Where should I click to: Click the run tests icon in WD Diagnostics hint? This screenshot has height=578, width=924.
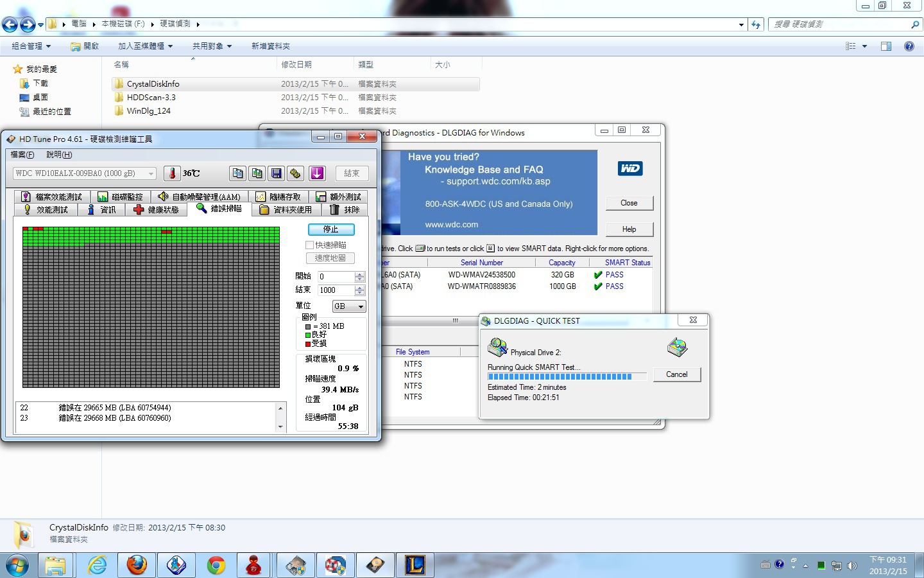click(x=420, y=249)
